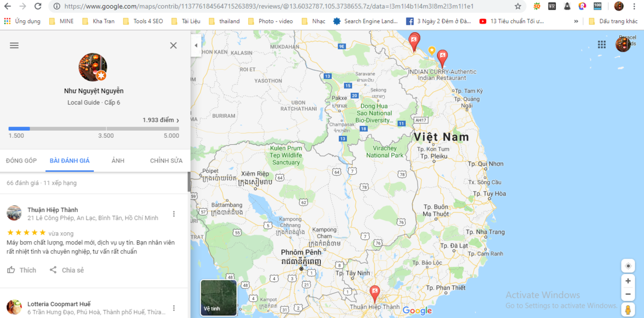Zoom in on the map
The height and width of the screenshot is (318, 644).
(628, 280)
